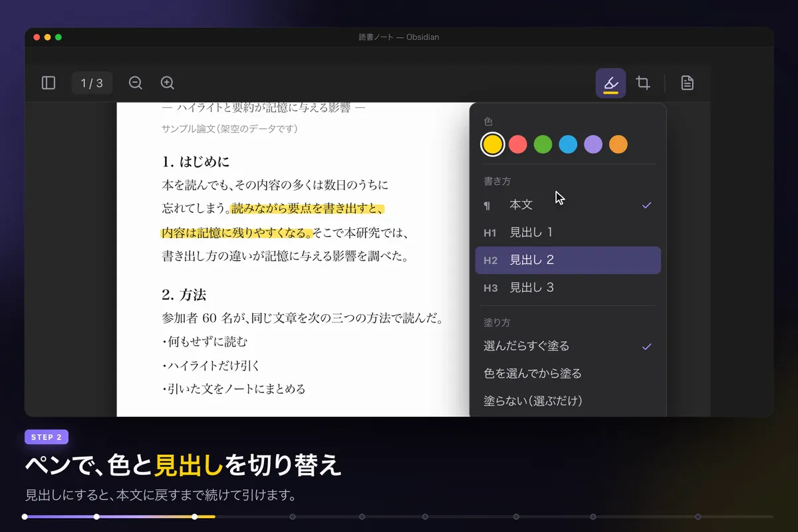Pick the blue highlight color
The height and width of the screenshot is (532, 798).
pyautogui.click(x=568, y=144)
